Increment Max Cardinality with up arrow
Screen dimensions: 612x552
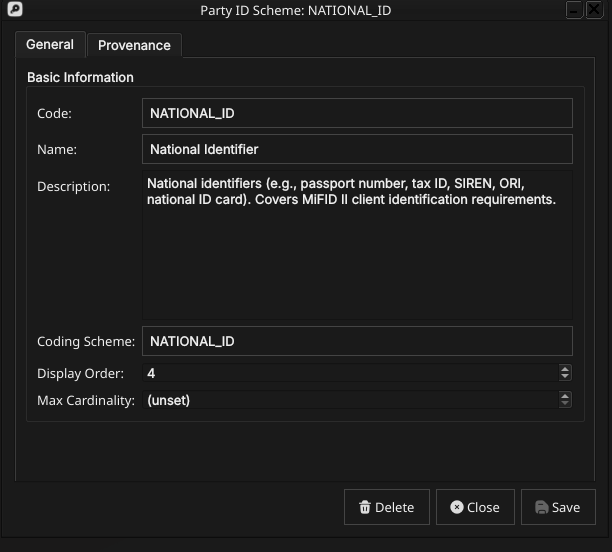[x=565, y=395]
